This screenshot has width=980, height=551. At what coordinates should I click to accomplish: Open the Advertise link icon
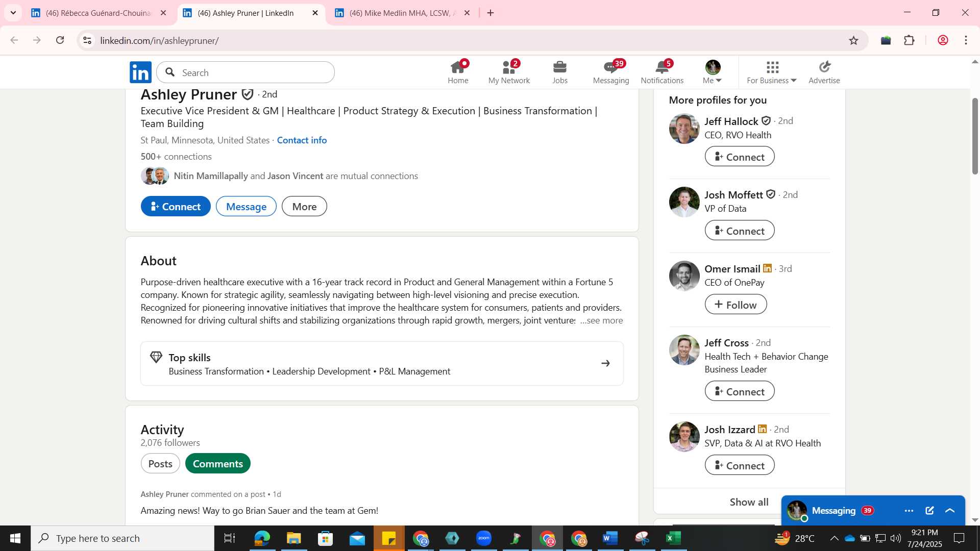824,72
